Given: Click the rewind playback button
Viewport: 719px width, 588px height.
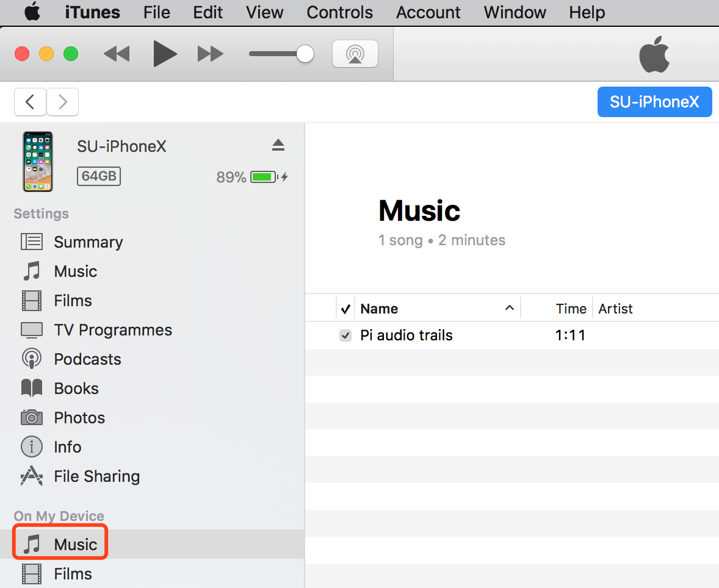Looking at the screenshot, I should coord(117,54).
